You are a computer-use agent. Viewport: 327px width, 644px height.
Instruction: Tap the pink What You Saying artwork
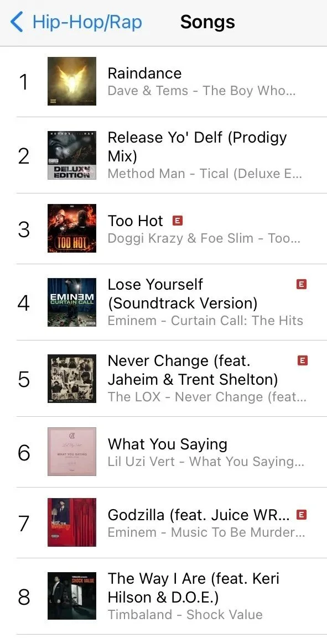(x=72, y=452)
